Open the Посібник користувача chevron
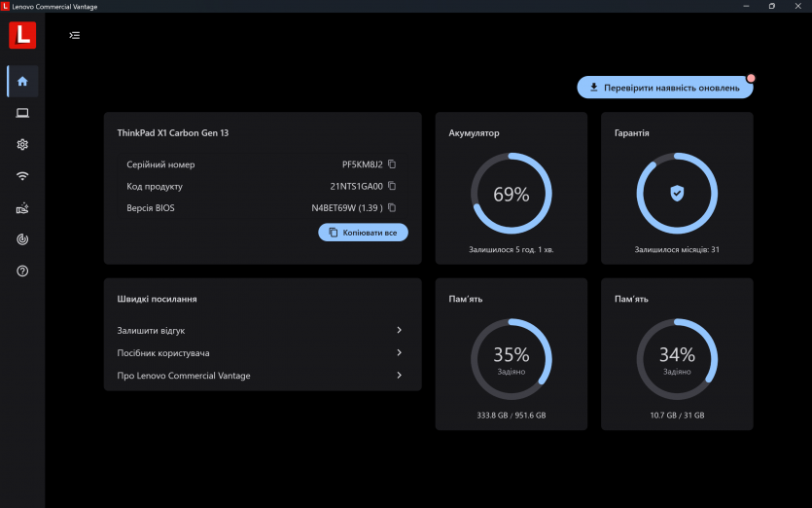This screenshot has width=812, height=508. coord(399,353)
